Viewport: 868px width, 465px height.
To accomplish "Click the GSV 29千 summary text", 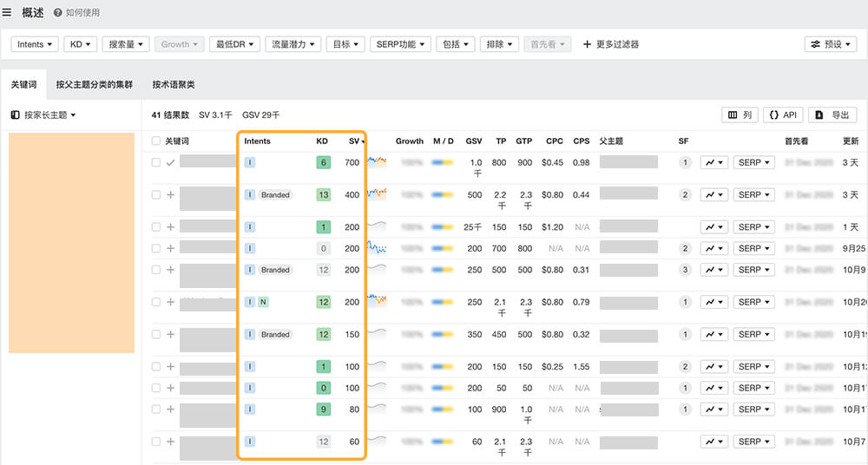I will (260, 115).
